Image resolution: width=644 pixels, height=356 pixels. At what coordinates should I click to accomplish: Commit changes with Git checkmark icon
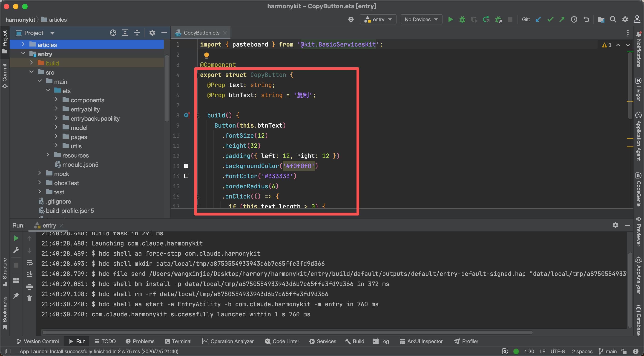[550, 20]
